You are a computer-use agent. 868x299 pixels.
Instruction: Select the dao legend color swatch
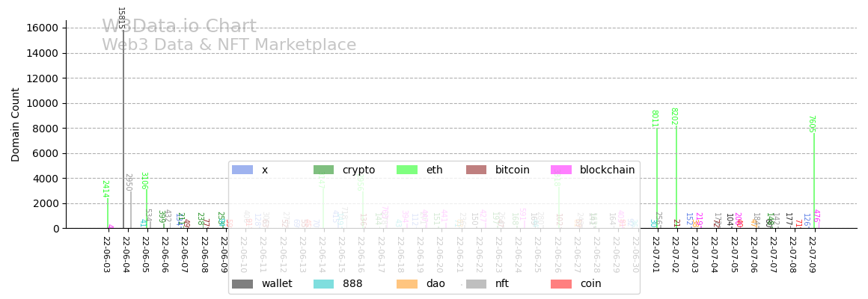406,284
